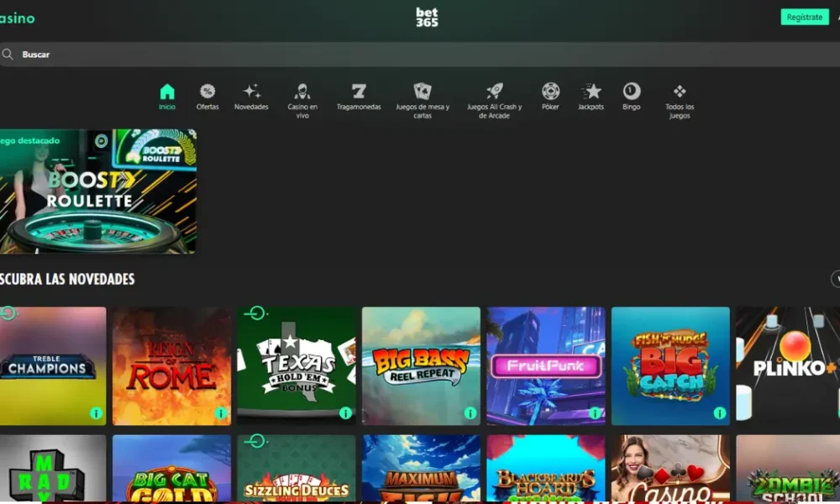Go to the Inicio home icon
Image resolution: width=840 pixels, height=504 pixels.
(x=167, y=92)
